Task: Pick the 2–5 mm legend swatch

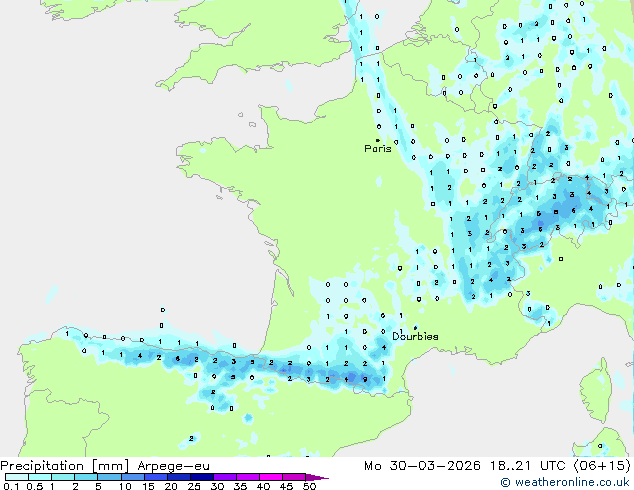Action: click(x=86, y=477)
